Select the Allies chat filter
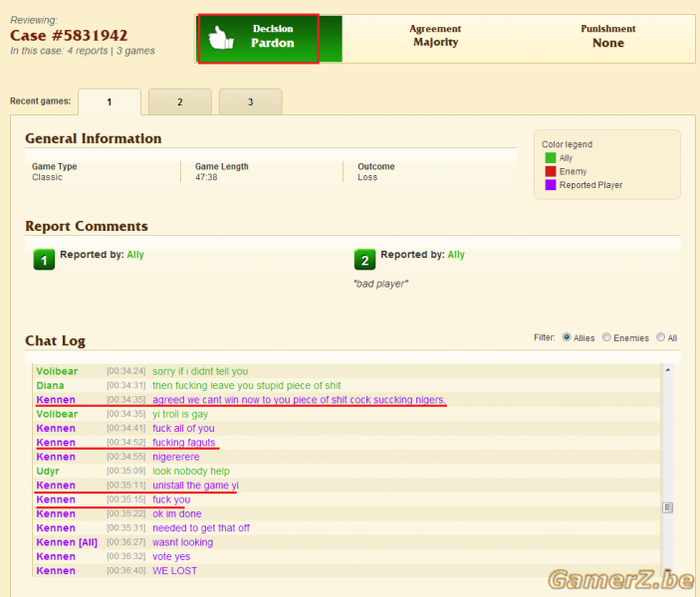Viewport: 700px width, 597px height. 567,337
